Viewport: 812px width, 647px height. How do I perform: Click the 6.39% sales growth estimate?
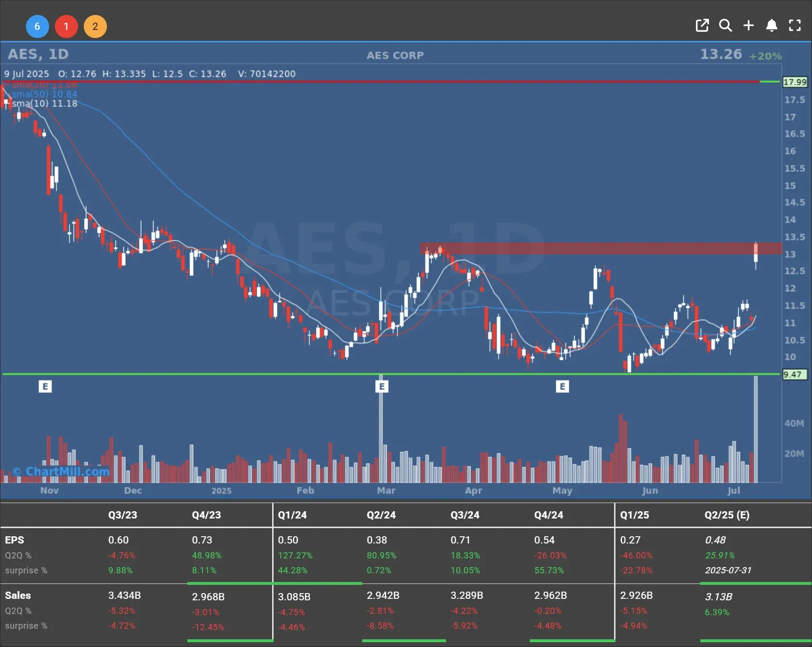(717, 612)
